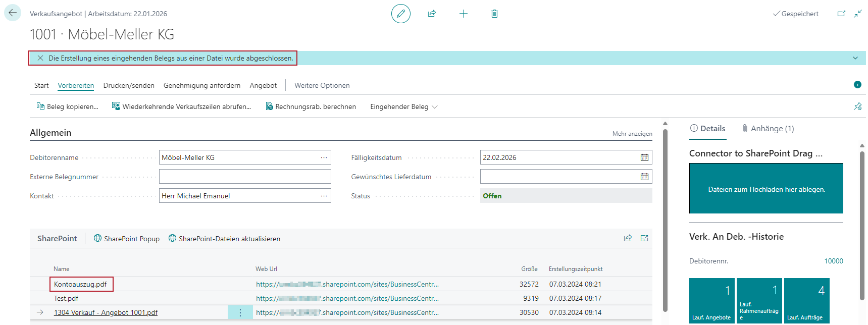Click the Externe Belegnummer input field
The image size is (868, 325).
(x=245, y=177)
